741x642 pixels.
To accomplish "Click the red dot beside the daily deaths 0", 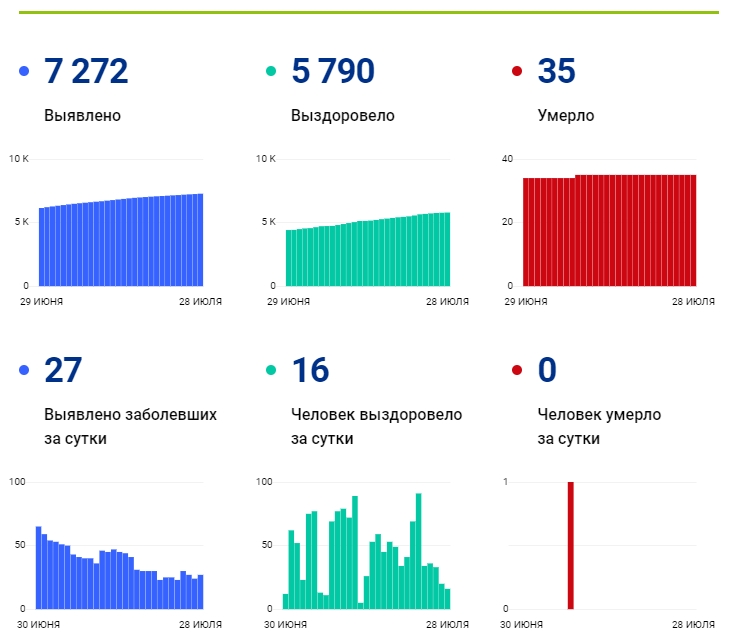I will 517,370.
